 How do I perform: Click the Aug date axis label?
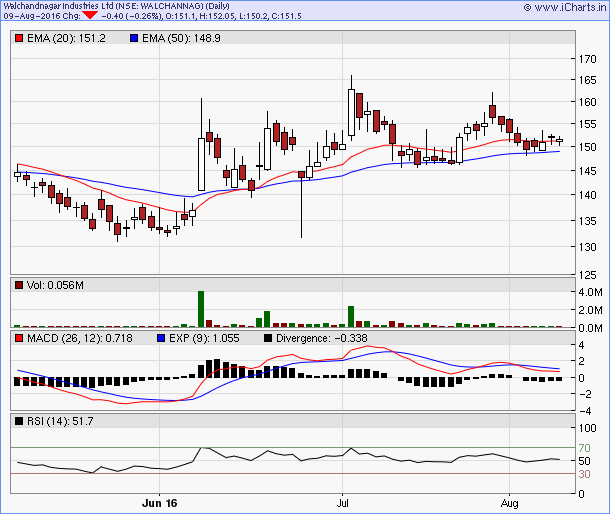[509, 503]
